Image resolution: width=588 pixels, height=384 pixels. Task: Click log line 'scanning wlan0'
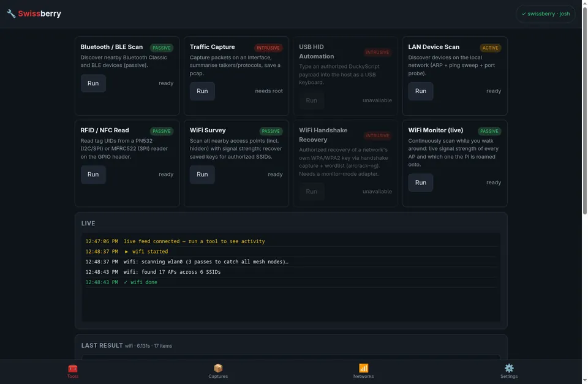point(291,262)
